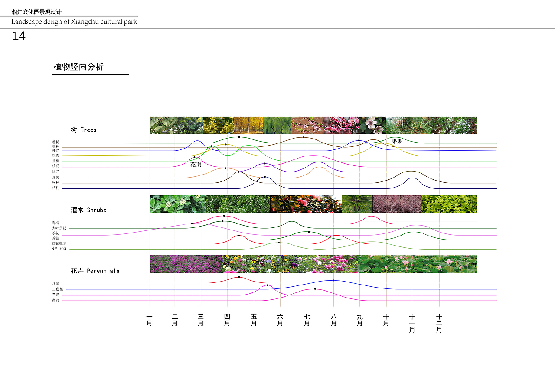Viewport: 555px width, 392px height.
Task: Select the '树 Trees' section label
Action: click(84, 130)
